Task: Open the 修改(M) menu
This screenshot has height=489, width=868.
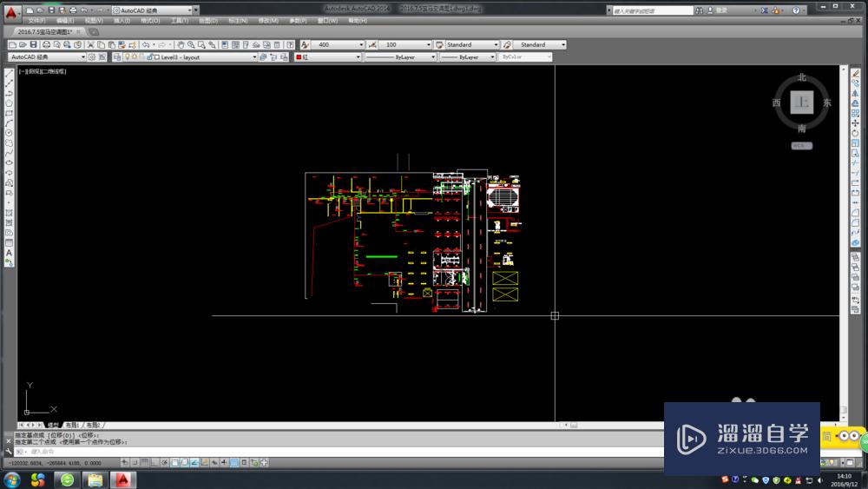Action: point(268,21)
